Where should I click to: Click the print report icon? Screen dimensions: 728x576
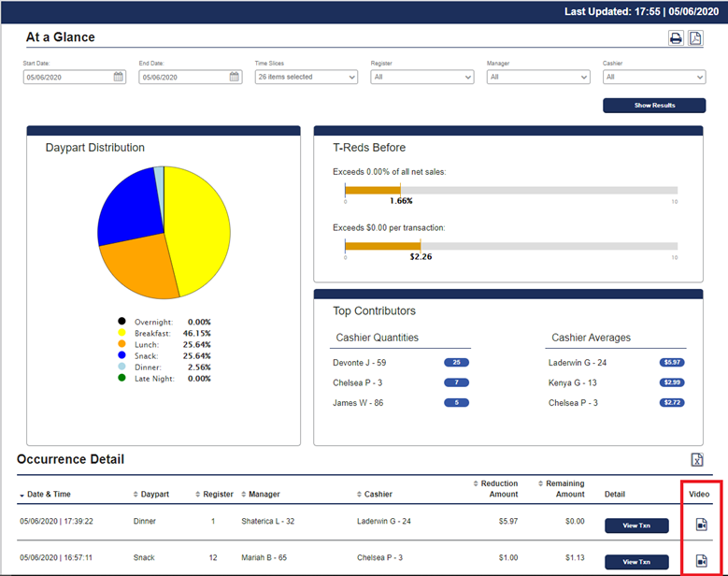675,38
